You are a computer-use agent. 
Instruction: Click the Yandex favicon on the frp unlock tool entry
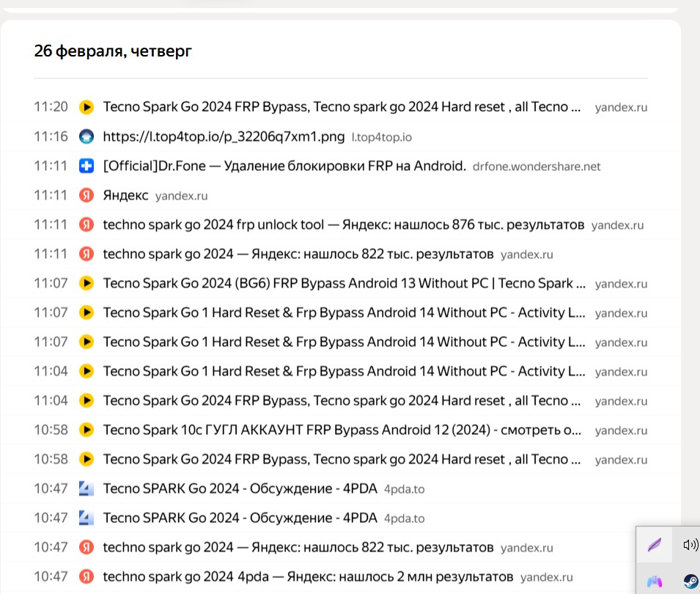click(86, 224)
